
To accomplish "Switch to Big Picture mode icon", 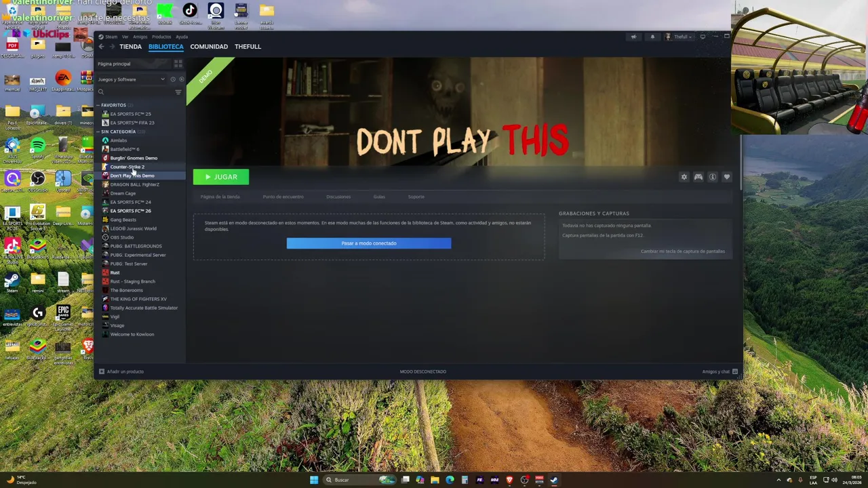I will coord(703,37).
